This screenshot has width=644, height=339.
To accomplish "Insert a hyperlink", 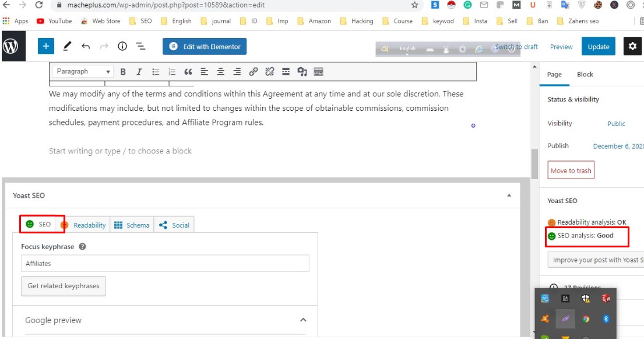I will pyautogui.click(x=253, y=71).
